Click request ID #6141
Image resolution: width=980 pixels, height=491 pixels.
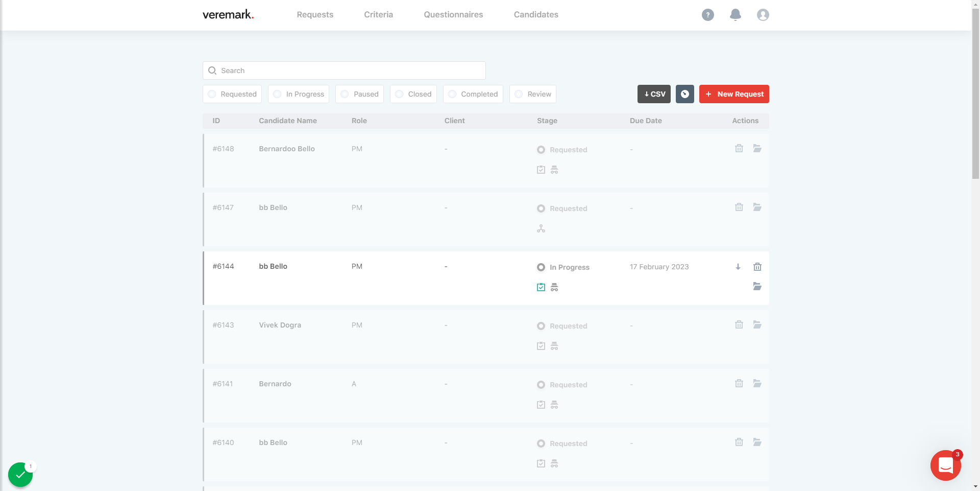point(223,384)
